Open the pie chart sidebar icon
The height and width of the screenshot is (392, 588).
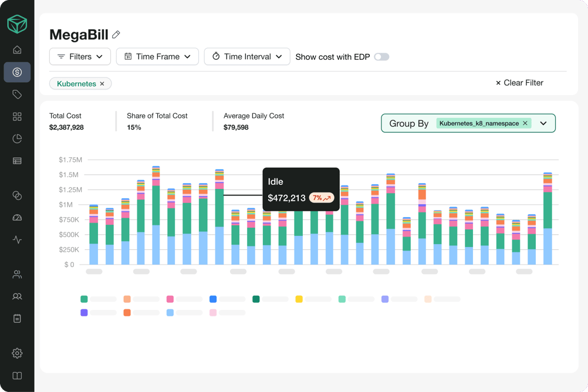click(17, 139)
